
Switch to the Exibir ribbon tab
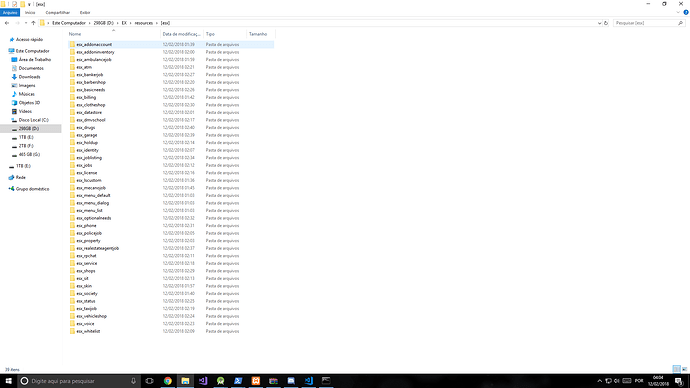85,13
